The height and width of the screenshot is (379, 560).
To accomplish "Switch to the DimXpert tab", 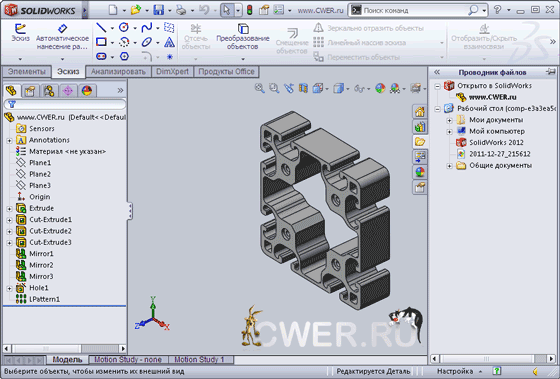I will (x=172, y=71).
